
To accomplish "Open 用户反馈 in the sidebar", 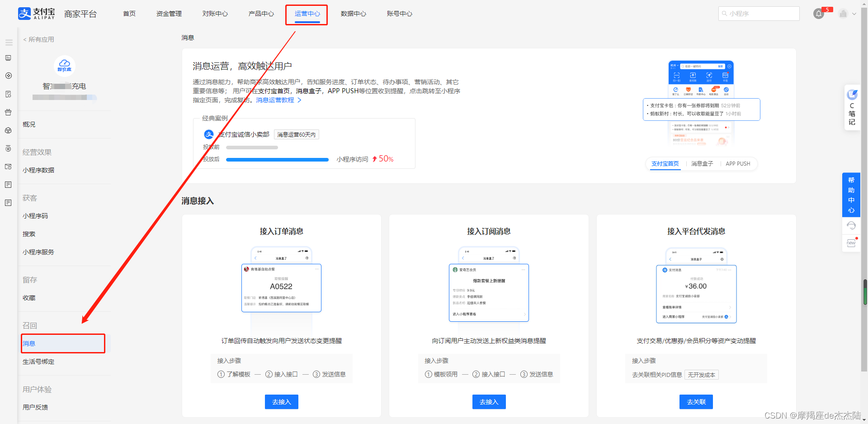I will 35,407.
